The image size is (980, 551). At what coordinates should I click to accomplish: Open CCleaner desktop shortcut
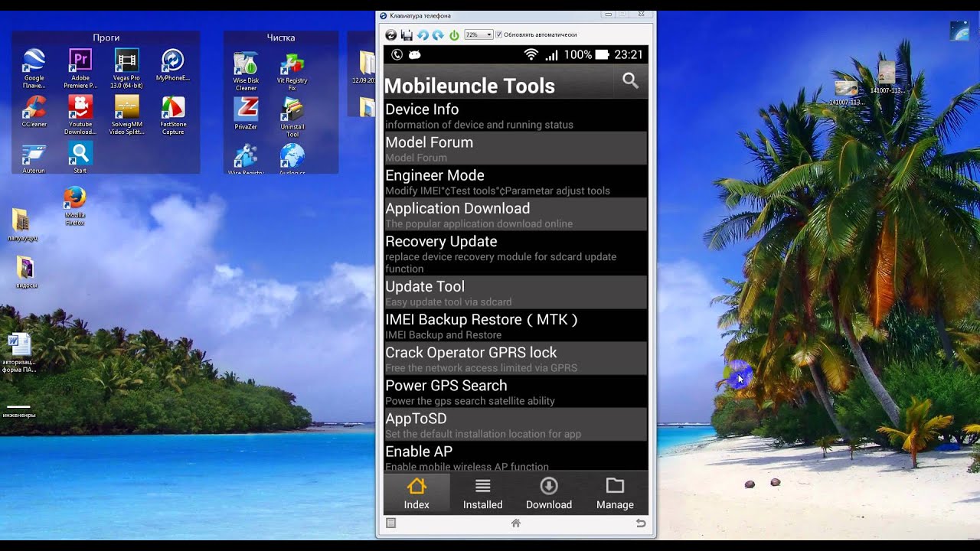(34, 112)
